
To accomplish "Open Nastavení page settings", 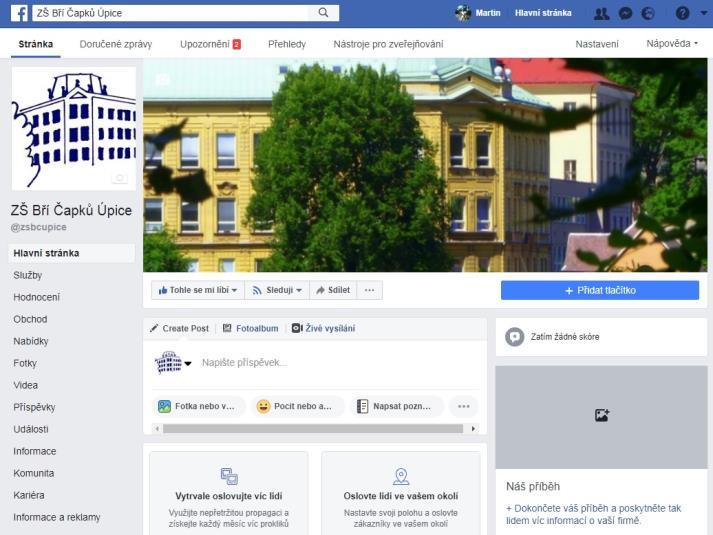I will (x=597, y=44).
